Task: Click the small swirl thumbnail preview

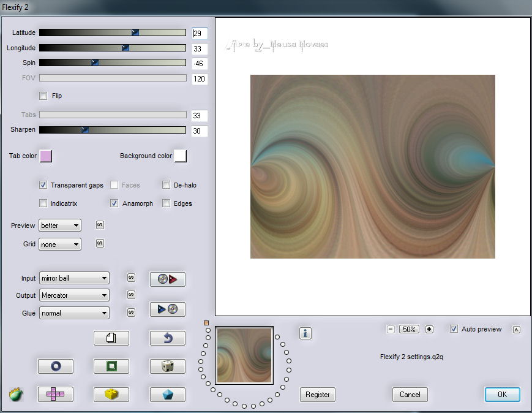Action: pyautogui.click(x=244, y=355)
